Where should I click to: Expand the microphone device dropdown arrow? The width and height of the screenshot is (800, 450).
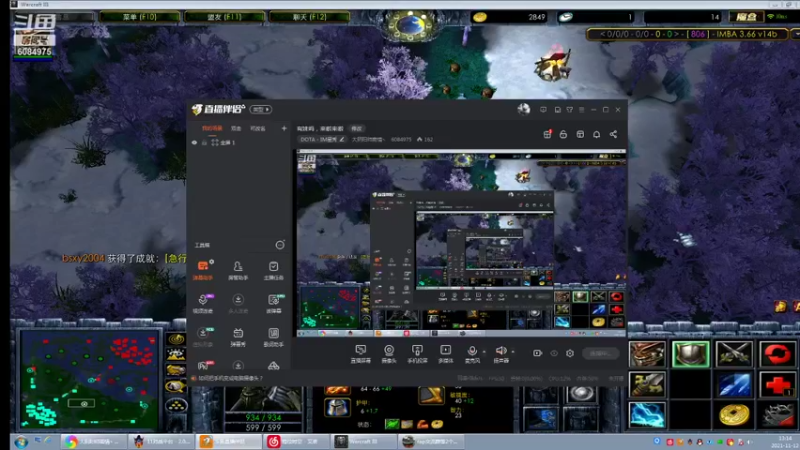484,352
